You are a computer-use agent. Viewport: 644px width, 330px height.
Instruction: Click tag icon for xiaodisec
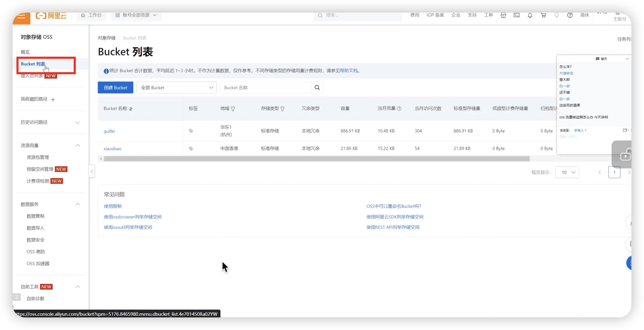tap(191, 149)
